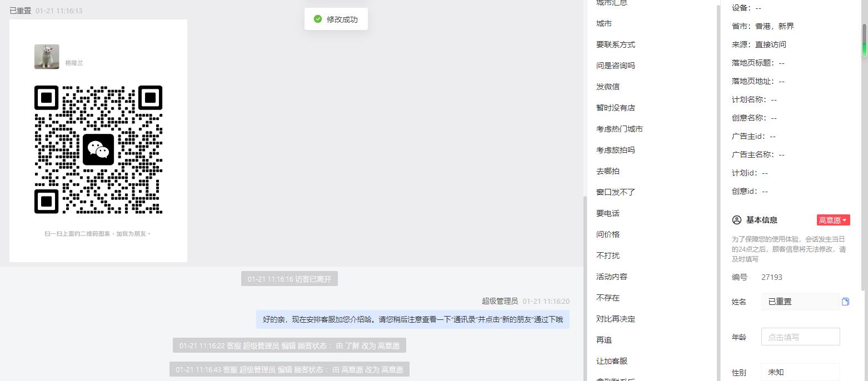Image resolution: width=868 pixels, height=381 pixels.
Task: Select the 再追 quick reply
Action: pyautogui.click(x=604, y=340)
